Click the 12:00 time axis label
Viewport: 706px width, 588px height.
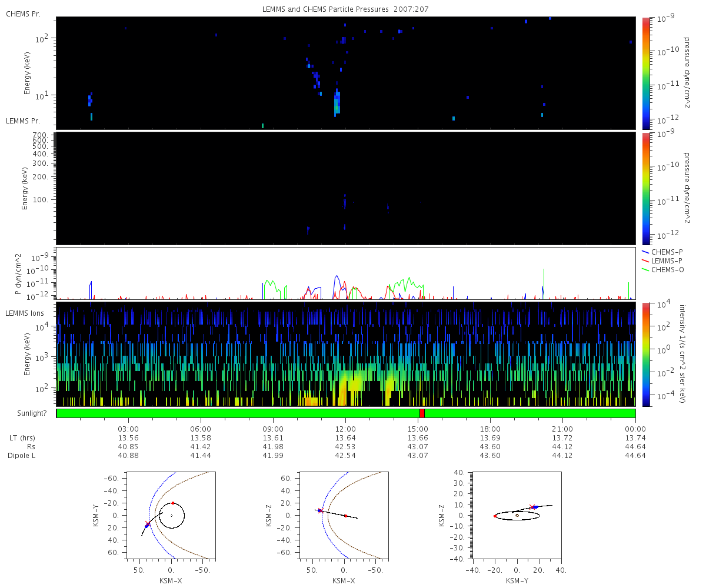pos(345,429)
